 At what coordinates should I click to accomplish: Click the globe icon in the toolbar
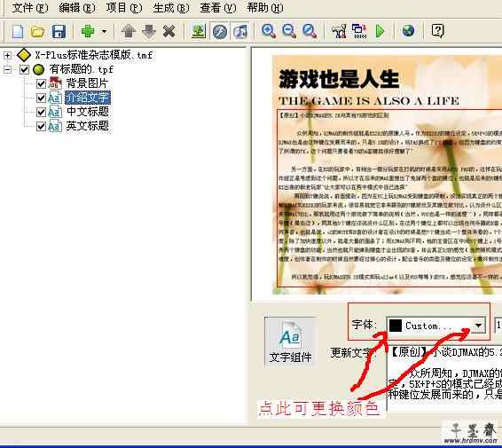[408, 31]
